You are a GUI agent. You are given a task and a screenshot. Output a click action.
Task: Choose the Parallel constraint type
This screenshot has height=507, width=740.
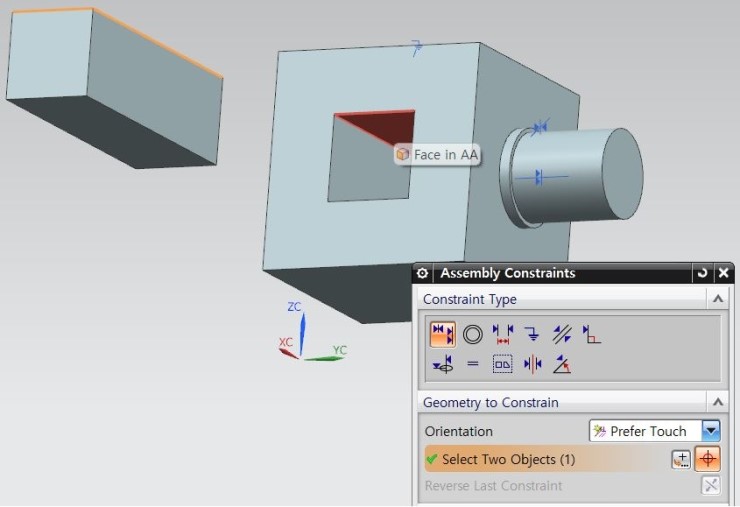coord(562,334)
